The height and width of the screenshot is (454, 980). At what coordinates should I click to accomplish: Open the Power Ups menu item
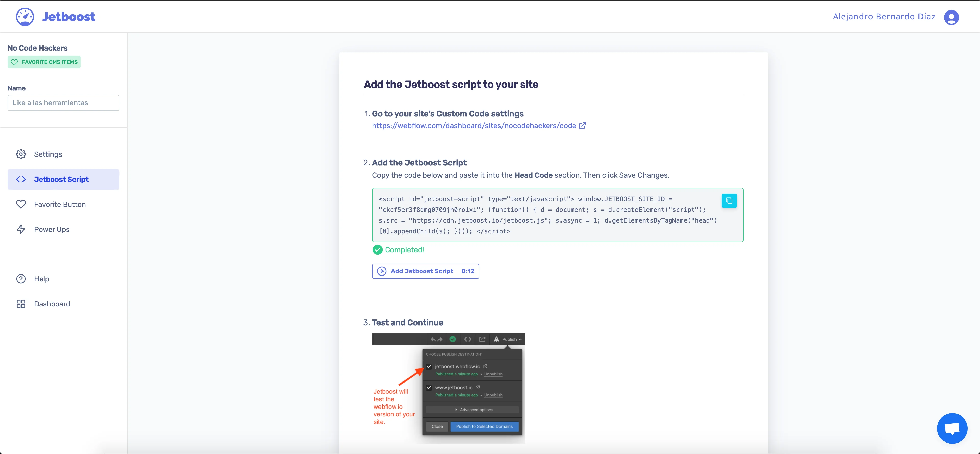[52, 230]
